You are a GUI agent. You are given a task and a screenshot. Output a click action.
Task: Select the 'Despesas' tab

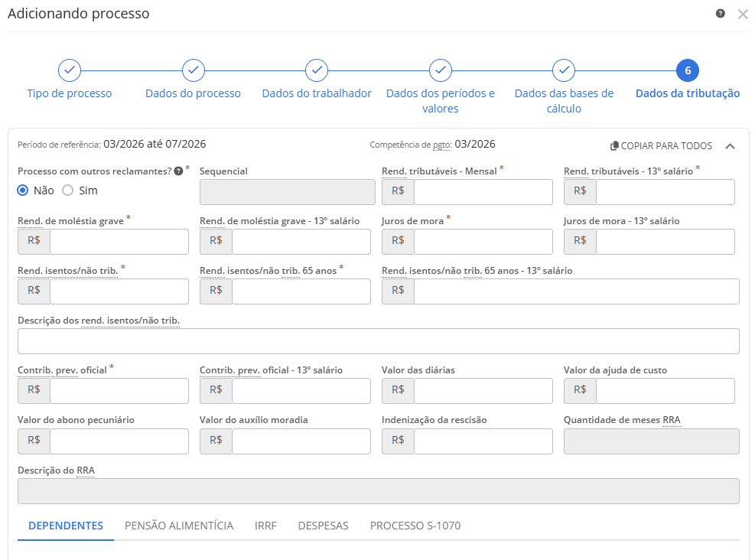323,526
